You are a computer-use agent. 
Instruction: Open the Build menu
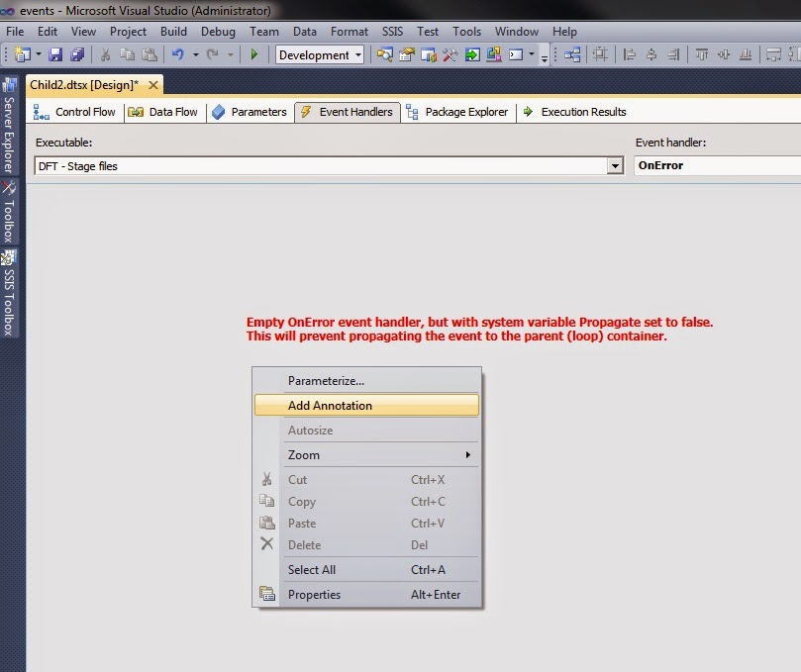tap(173, 32)
